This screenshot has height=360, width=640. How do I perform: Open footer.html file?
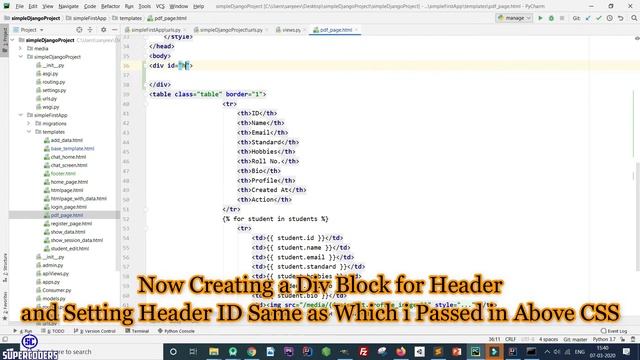point(63,173)
